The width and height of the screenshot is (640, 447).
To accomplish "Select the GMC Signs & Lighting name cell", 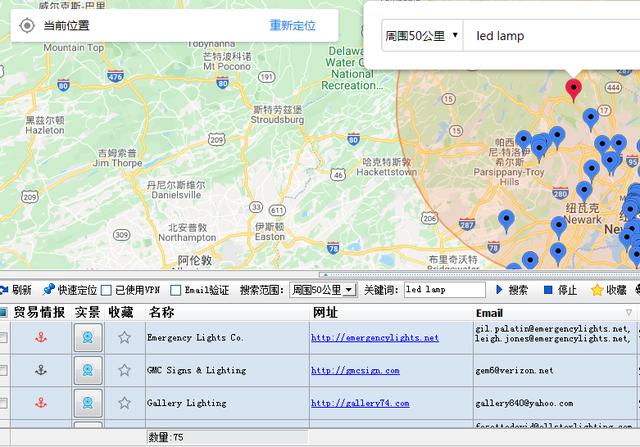I will tap(227, 370).
